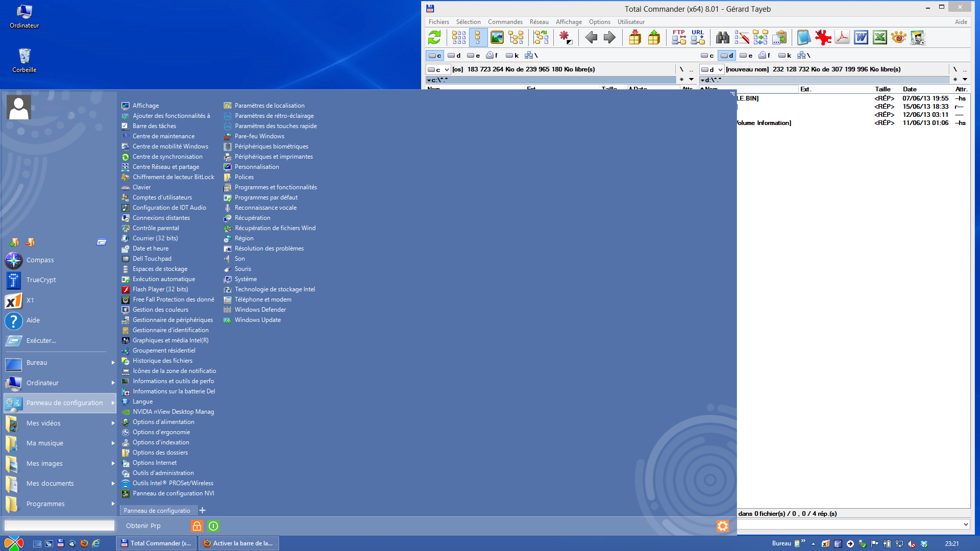
Task: Open file search with the binoculars icon
Action: (723, 37)
